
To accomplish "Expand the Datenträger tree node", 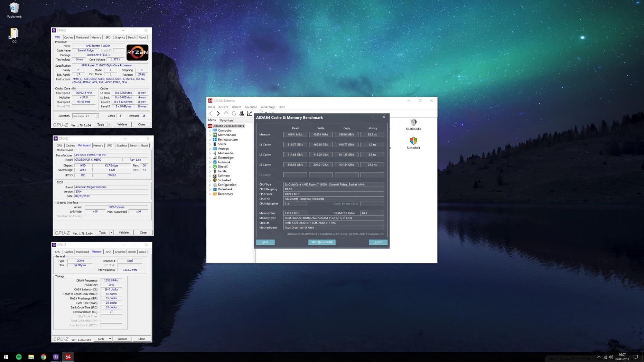I will tap(210, 158).
